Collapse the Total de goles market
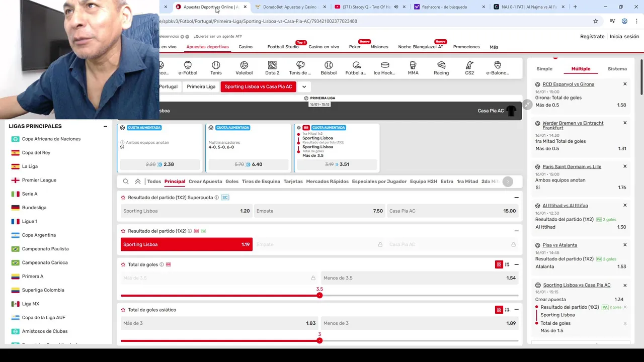 coord(516,264)
